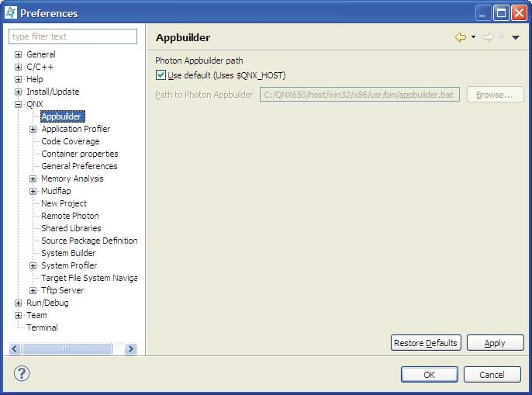
Task: Click the Cancel button
Action: tap(492, 374)
